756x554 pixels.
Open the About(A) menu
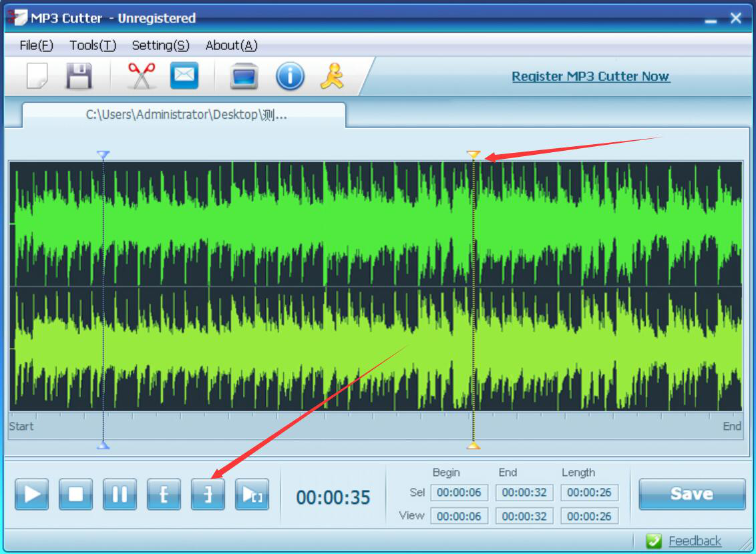(232, 45)
